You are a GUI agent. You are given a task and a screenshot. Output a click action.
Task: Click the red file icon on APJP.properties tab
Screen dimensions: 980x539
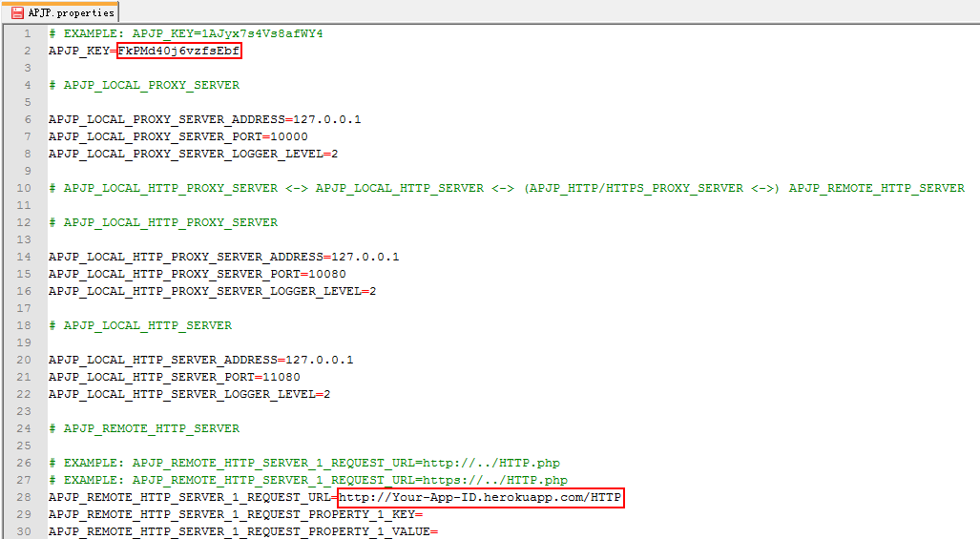coord(17,12)
